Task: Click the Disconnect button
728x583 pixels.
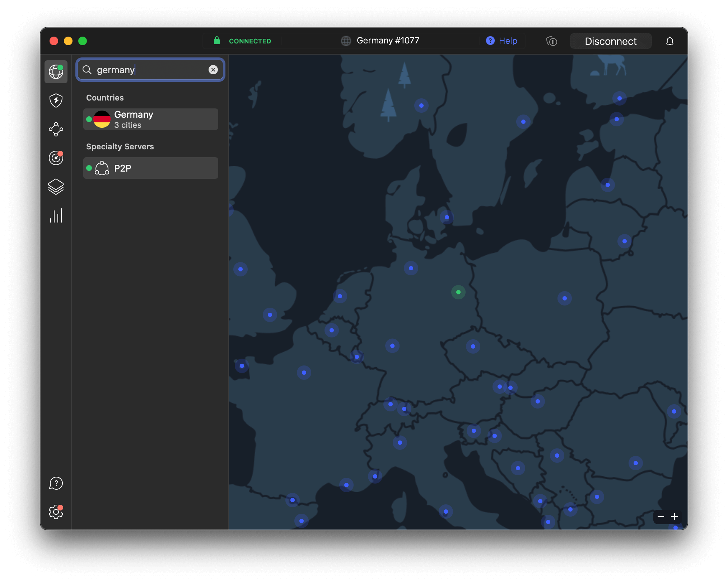Action: (611, 41)
